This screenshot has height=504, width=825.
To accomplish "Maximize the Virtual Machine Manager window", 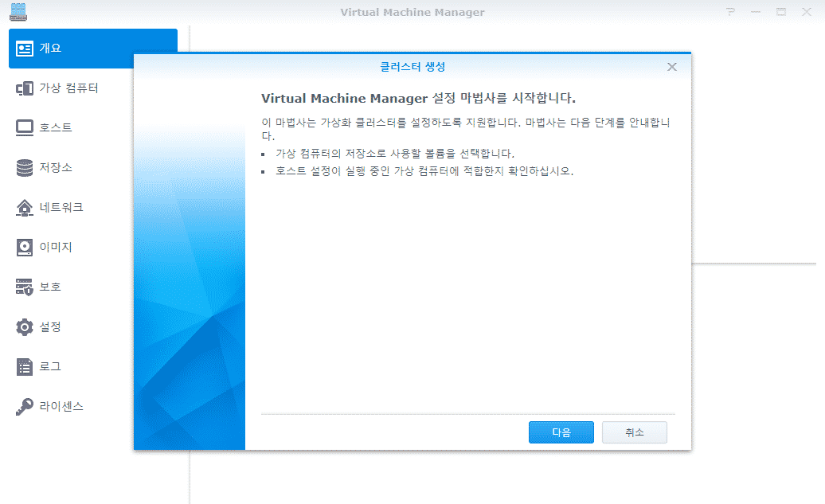I will click(x=781, y=12).
